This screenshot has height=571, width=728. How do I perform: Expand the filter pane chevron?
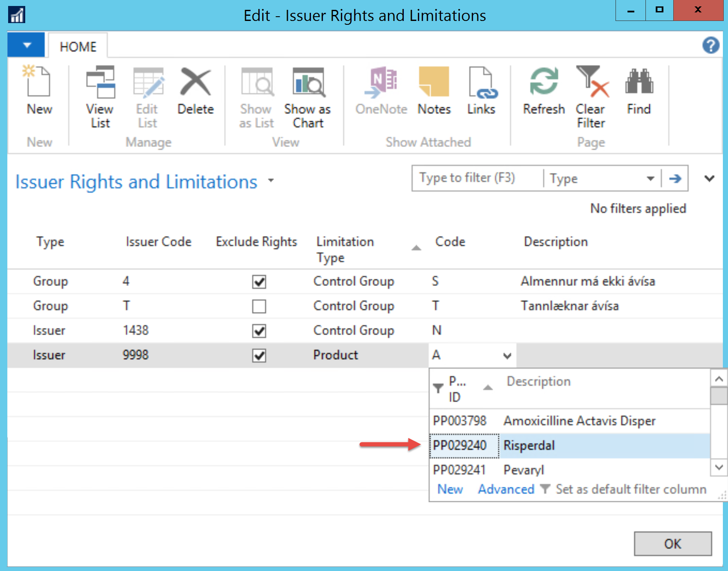709,179
